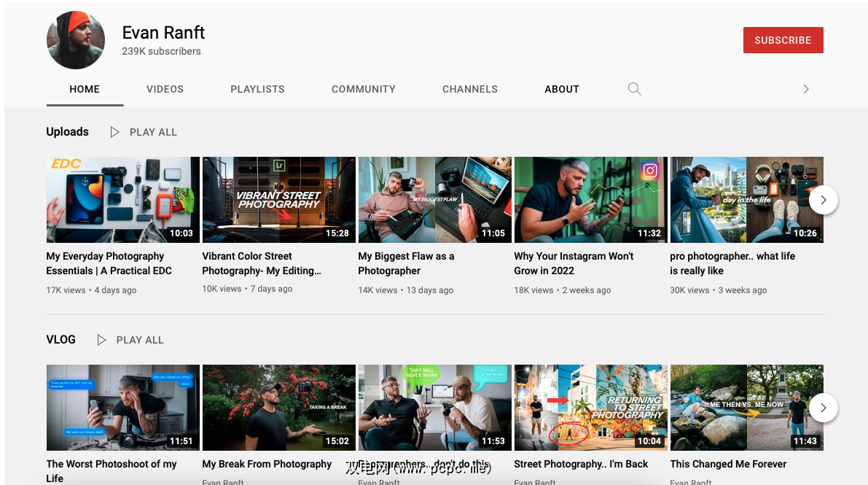Viewport: 868px width, 485px height.
Task: Open the VLOG section heading
Action: click(x=61, y=339)
